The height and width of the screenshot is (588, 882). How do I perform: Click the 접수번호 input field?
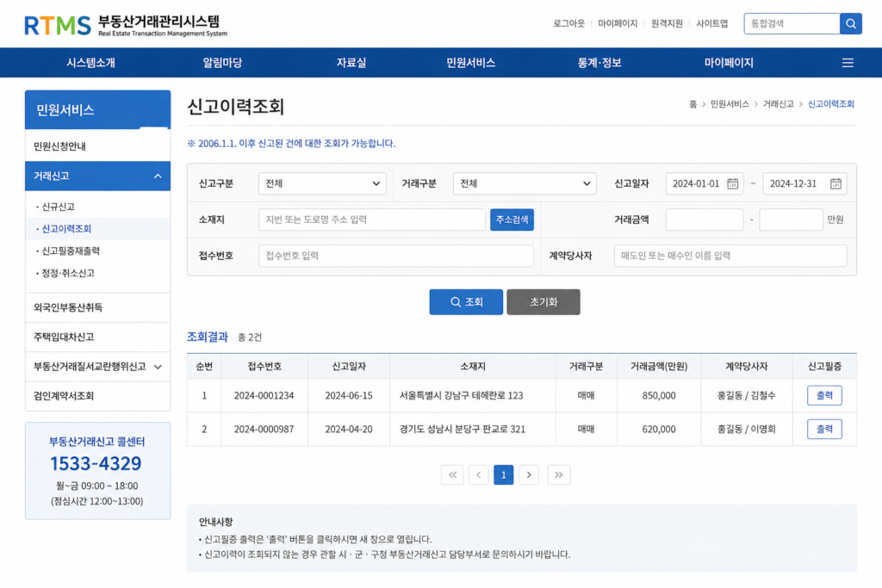click(396, 256)
